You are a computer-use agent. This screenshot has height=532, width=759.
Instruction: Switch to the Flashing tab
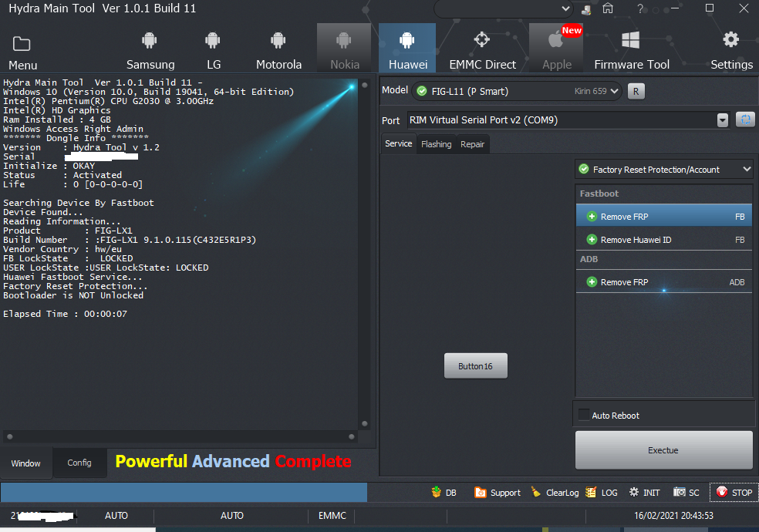(436, 144)
